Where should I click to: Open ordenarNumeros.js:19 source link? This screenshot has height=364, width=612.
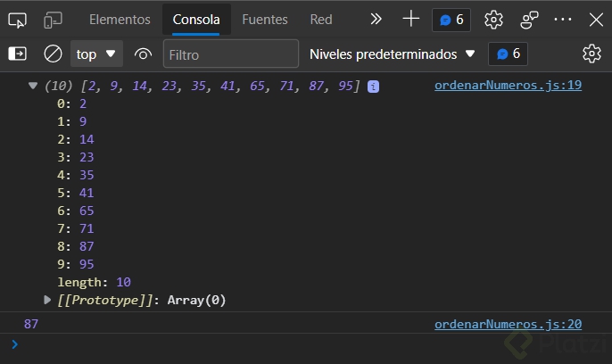tap(508, 85)
